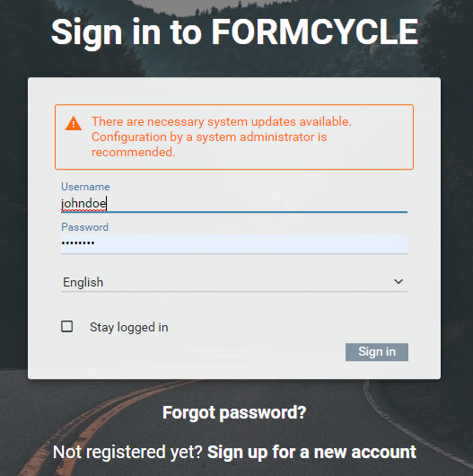The image size is (473, 476).
Task: Click the Sign in button
Action: coord(377,352)
